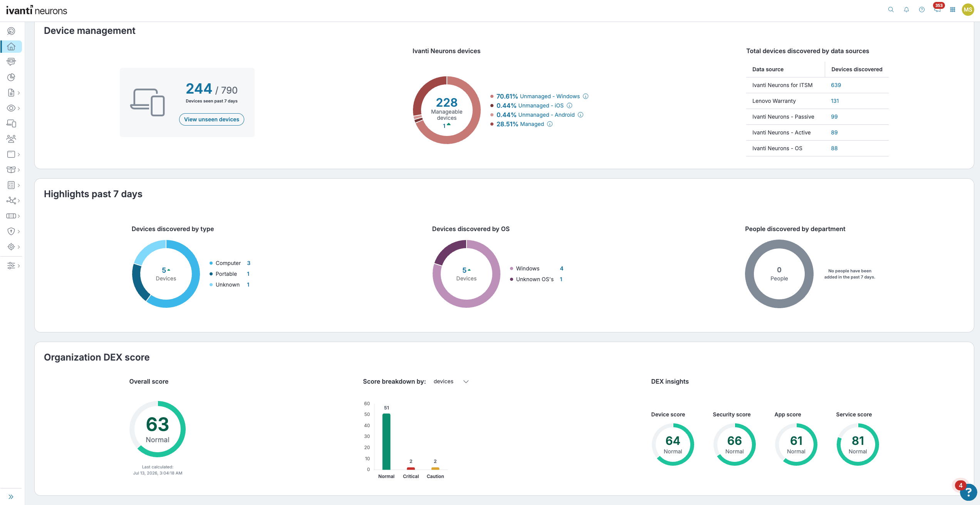Click info icon next to Unmanaged - Android
980x505 pixels.
tap(581, 115)
